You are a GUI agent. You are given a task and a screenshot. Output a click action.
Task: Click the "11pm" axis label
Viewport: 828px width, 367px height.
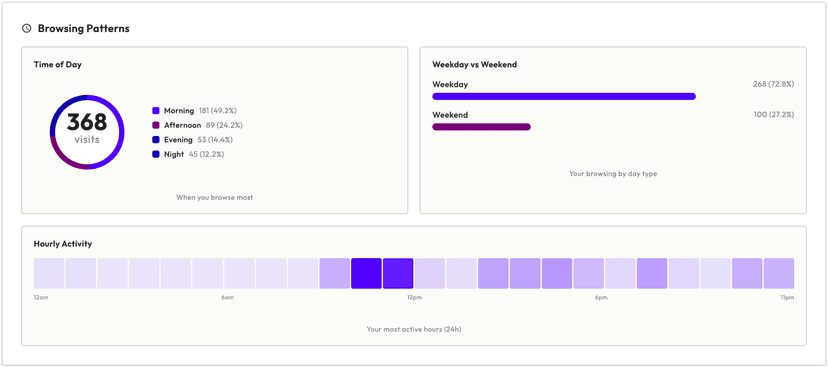[787, 298]
